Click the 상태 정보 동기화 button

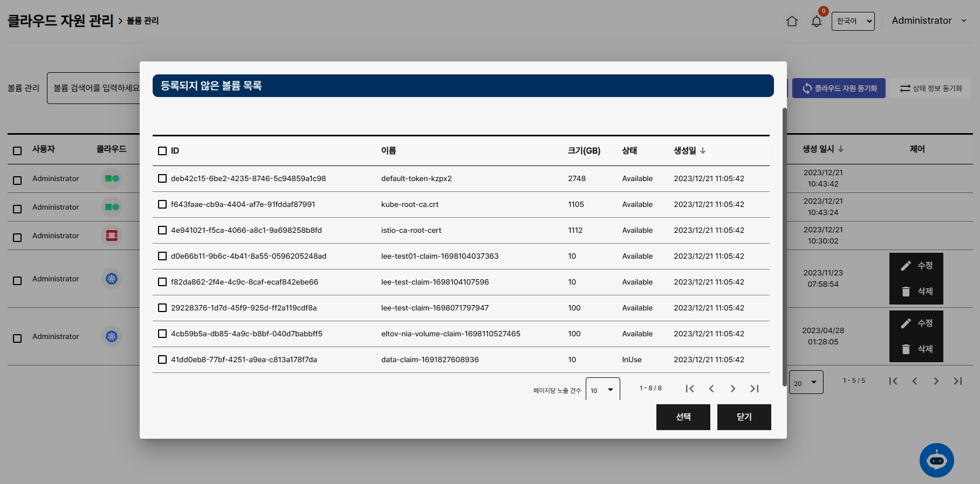931,88
